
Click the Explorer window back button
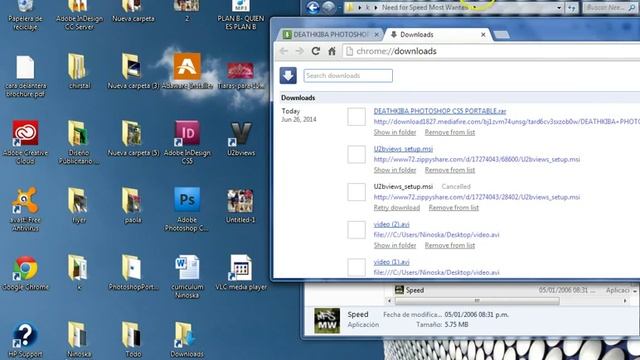[313, 7]
